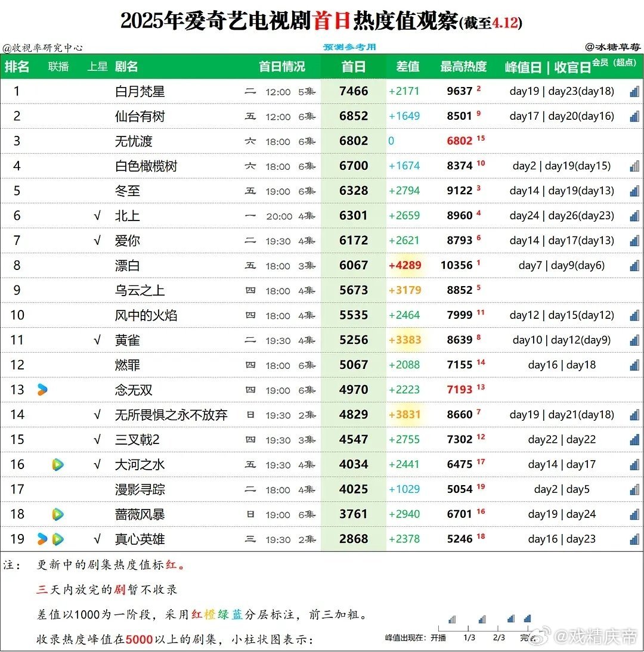Viewport: 644px width, 652px height.
Task: Click the bar chart icon for 白色橄榄树
Action: coord(634,166)
